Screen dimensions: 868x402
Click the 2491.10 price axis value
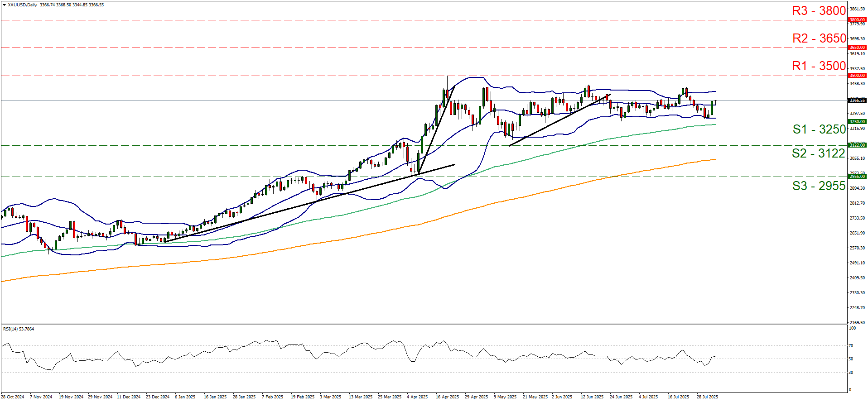coord(857,263)
